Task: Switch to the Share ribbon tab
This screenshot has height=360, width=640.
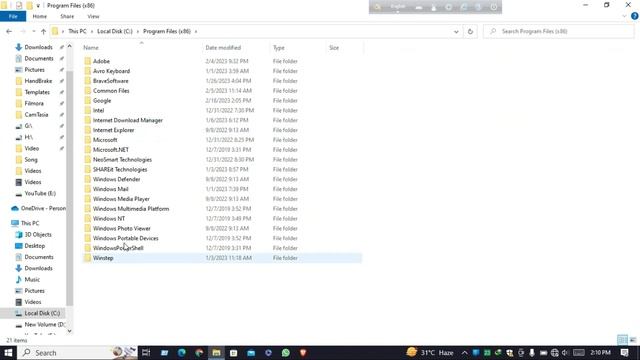Action: (67, 16)
